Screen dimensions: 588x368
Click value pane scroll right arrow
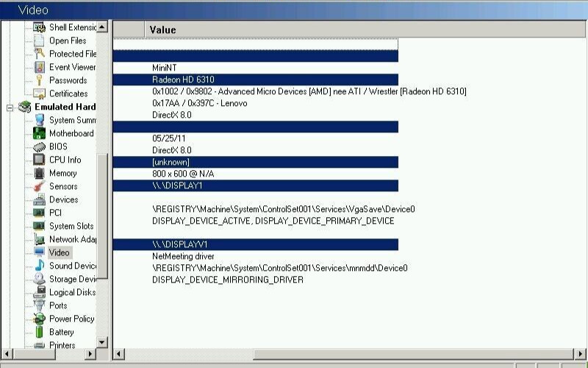pyautogui.click(x=580, y=354)
